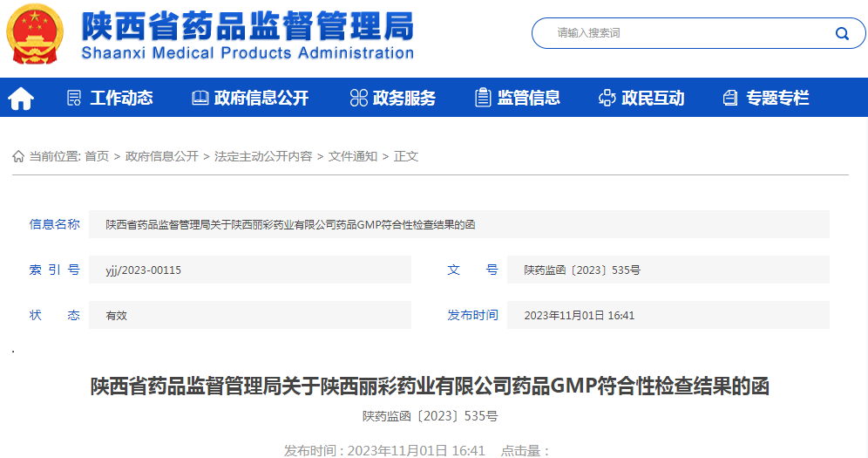Click the 文号 label
This screenshot has width=868, height=458.
(472, 270)
